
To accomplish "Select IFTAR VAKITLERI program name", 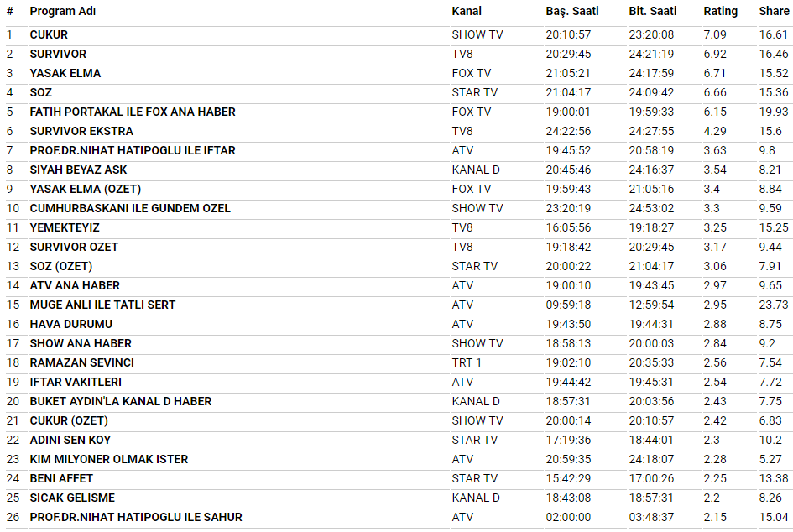I will (x=76, y=382).
